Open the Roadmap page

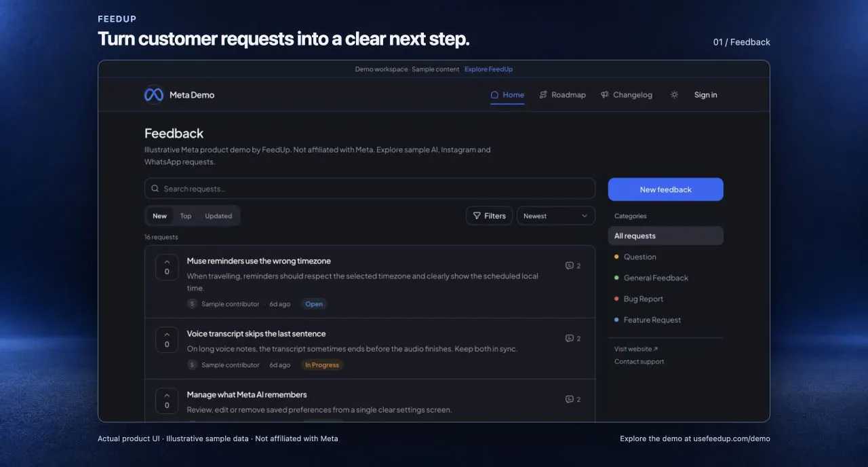562,95
